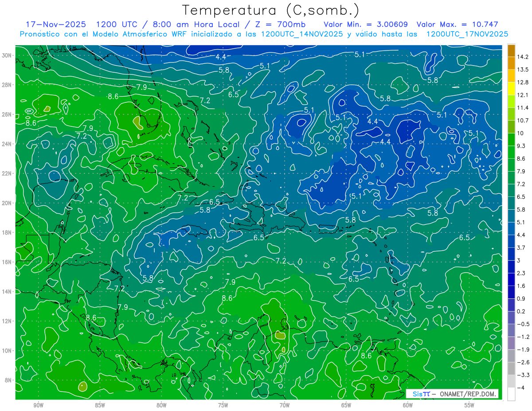Click the '55W' longitude axis label

point(469,405)
